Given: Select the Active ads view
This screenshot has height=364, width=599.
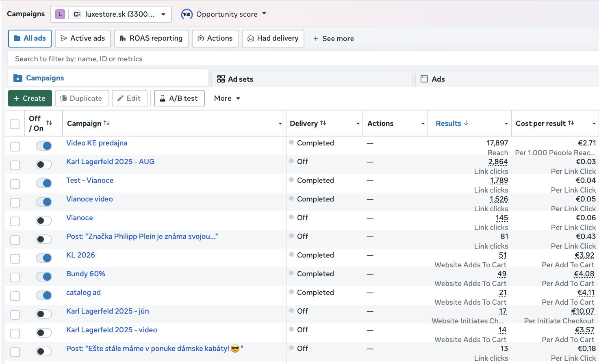Looking at the screenshot, I should pos(83,38).
